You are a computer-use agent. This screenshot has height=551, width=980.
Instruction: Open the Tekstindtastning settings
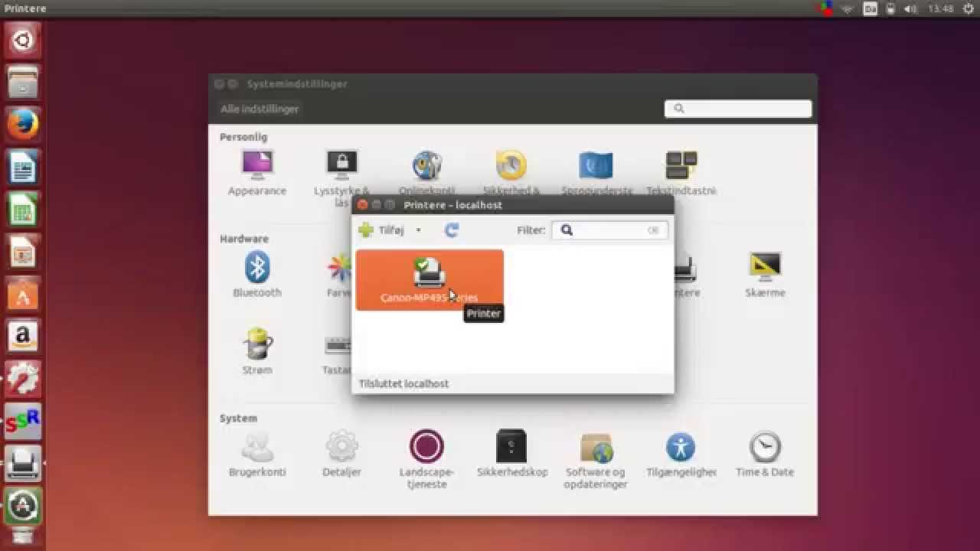[681, 173]
